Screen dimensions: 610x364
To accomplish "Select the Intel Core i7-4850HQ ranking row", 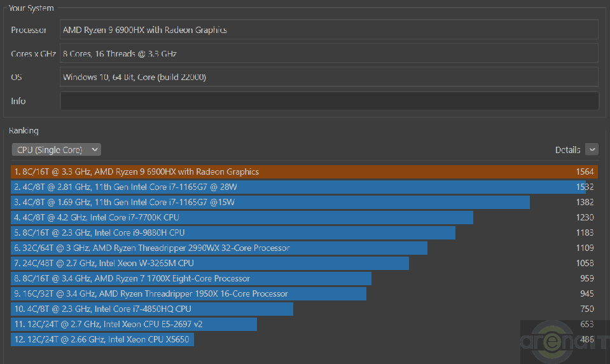I will click(x=152, y=309).
